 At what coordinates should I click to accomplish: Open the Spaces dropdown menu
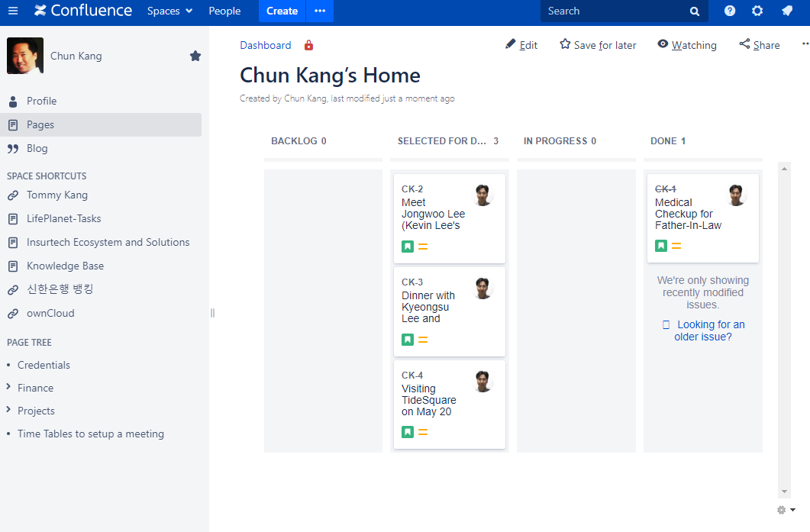coord(169,11)
